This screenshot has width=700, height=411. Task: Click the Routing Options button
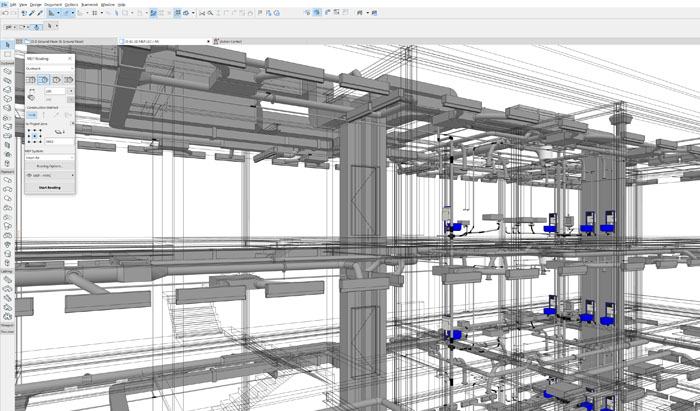[49, 166]
